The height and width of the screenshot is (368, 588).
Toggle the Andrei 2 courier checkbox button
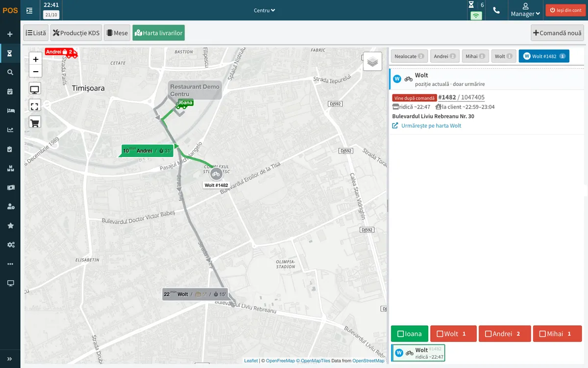pos(505,334)
